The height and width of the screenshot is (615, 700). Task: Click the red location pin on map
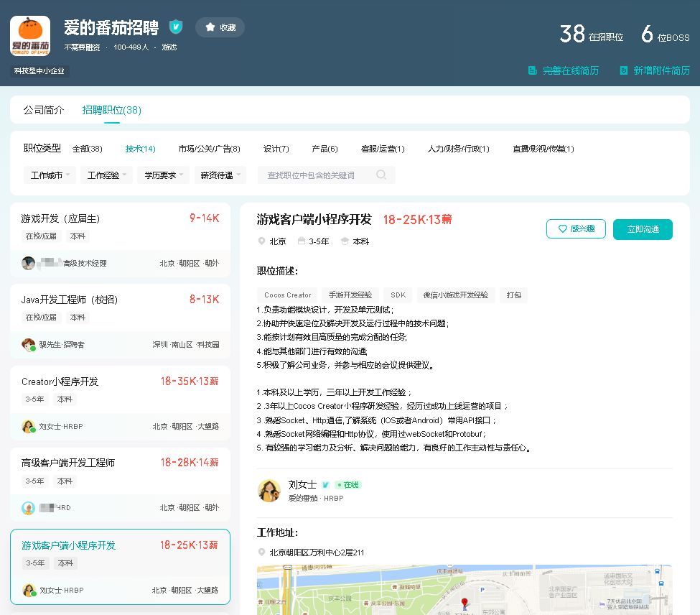tap(464, 603)
